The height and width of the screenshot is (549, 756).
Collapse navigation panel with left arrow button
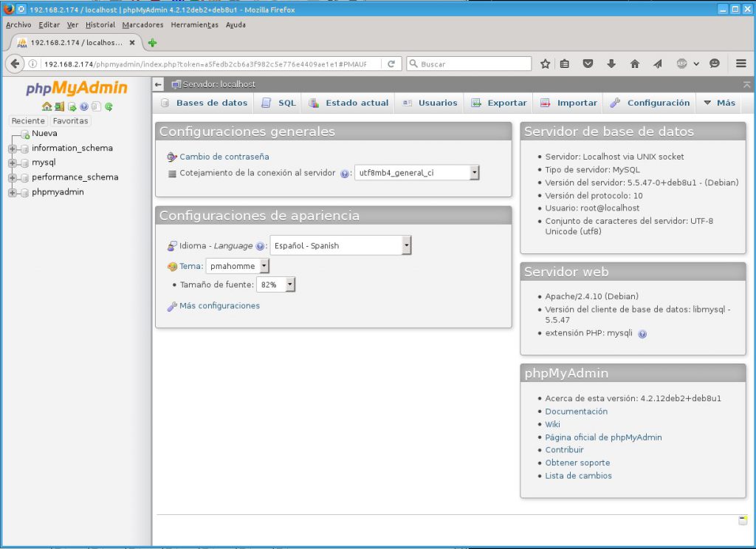pyautogui.click(x=158, y=84)
